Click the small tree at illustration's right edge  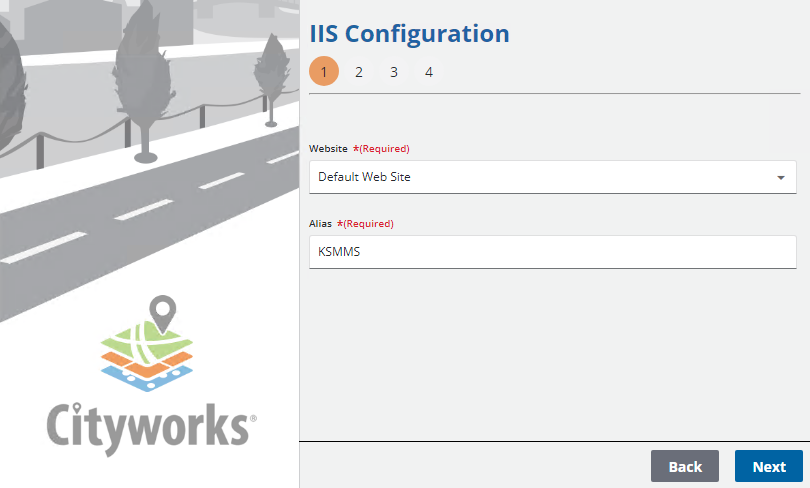[269, 70]
